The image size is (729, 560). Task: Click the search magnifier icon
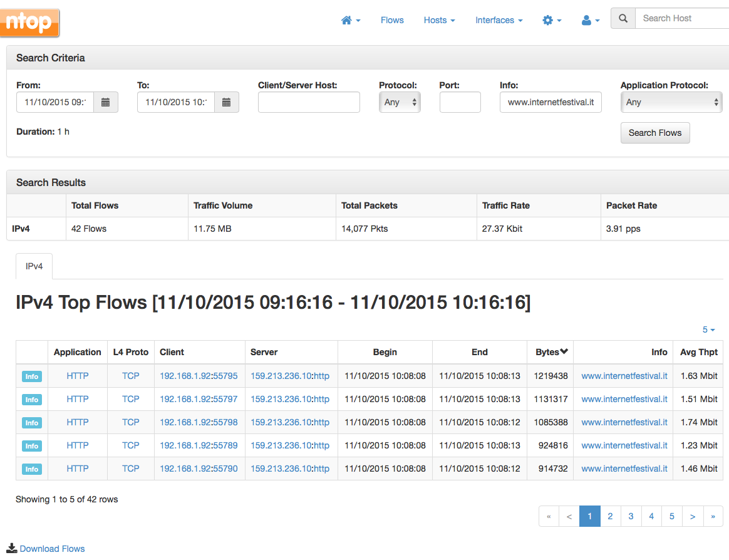623,18
